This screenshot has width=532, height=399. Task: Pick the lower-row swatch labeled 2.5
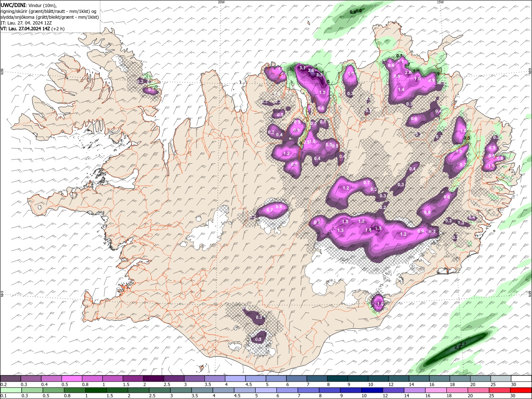coord(160,390)
